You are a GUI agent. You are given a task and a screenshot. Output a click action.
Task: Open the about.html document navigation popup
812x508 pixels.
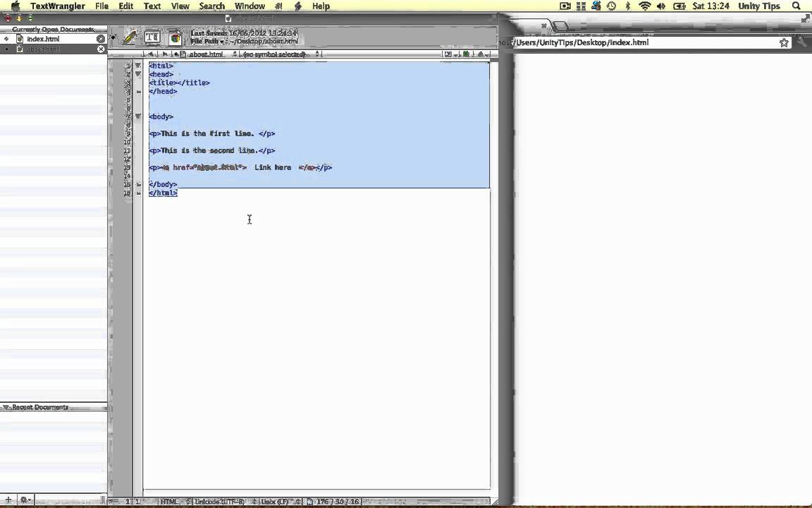pyautogui.click(x=209, y=54)
